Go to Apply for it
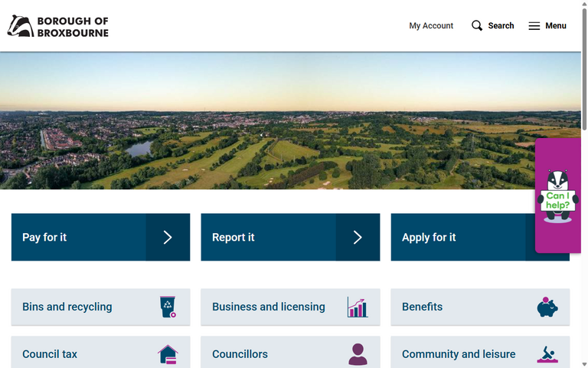The height and width of the screenshot is (368, 588). point(429,238)
